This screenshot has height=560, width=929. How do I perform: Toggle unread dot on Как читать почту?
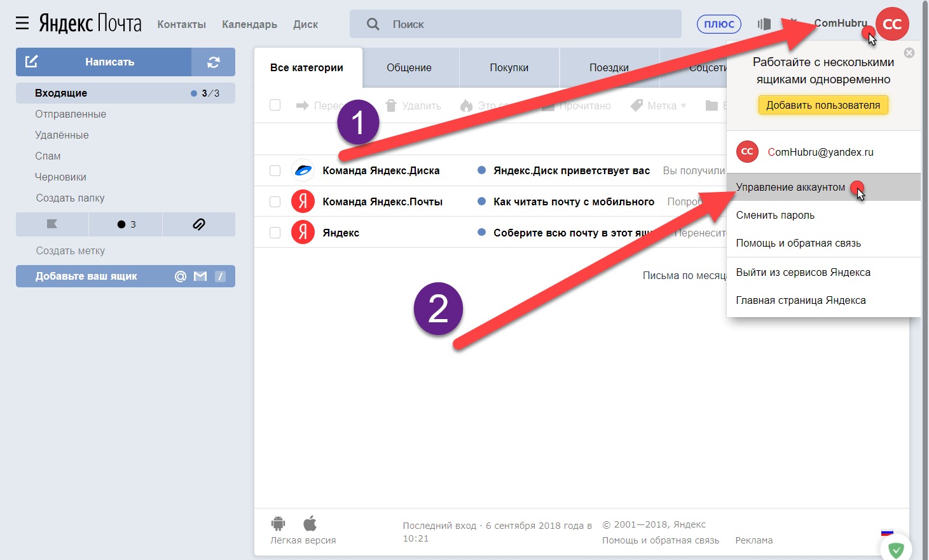tap(481, 201)
